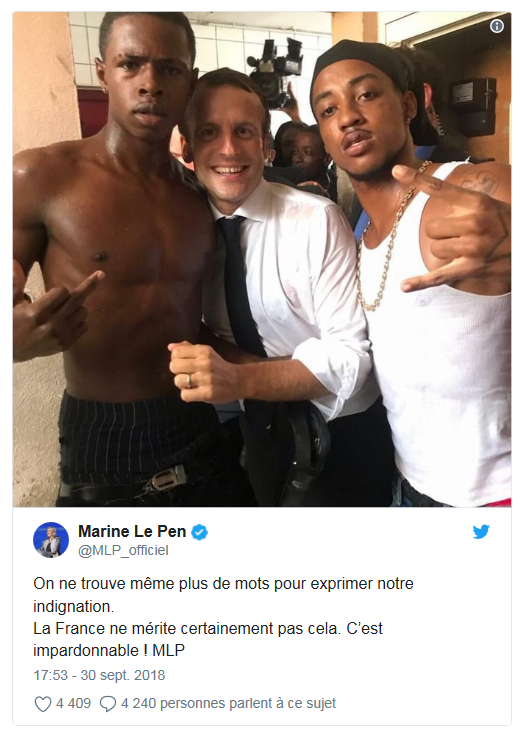Click the line "La France ne mérite certainement"

coord(208,629)
